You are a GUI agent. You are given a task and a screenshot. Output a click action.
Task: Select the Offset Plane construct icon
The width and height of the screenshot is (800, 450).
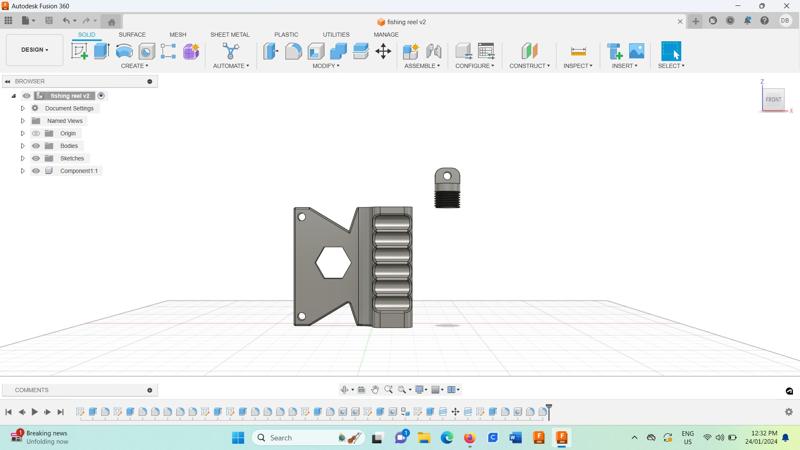[529, 51]
